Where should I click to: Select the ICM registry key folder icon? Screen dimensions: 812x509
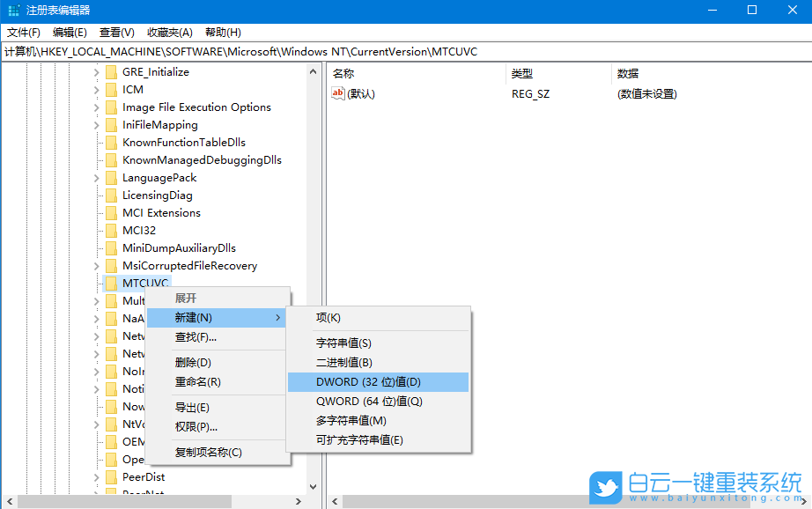click(x=111, y=89)
